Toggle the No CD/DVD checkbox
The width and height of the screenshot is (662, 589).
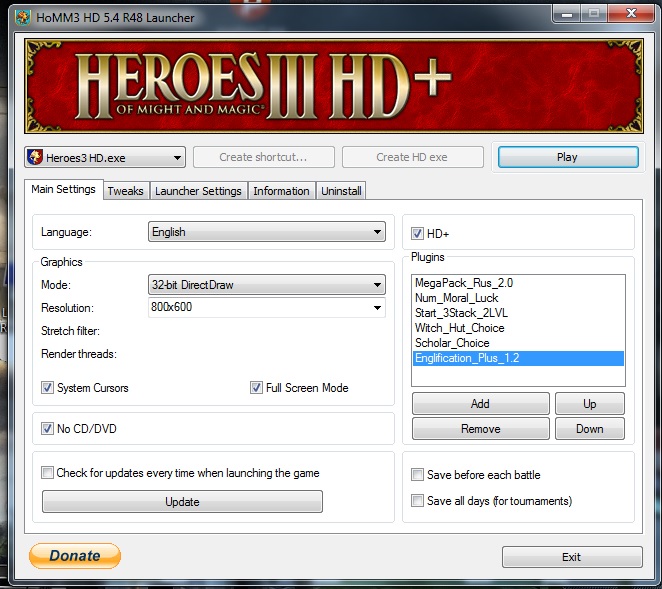pyautogui.click(x=47, y=429)
